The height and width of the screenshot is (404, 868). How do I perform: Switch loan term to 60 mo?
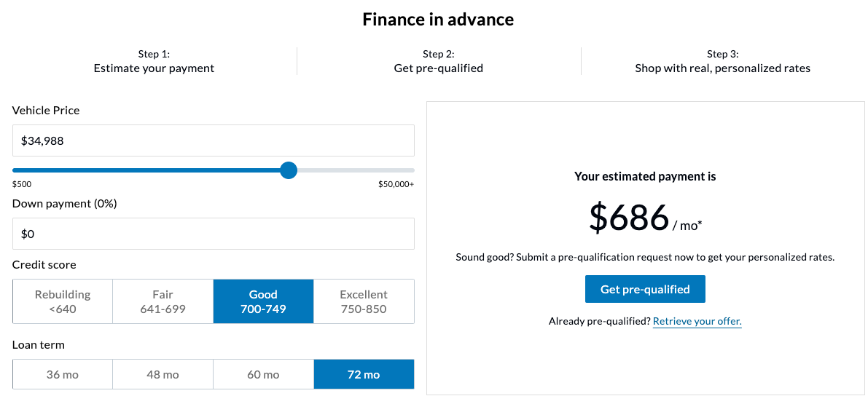pos(263,374)
